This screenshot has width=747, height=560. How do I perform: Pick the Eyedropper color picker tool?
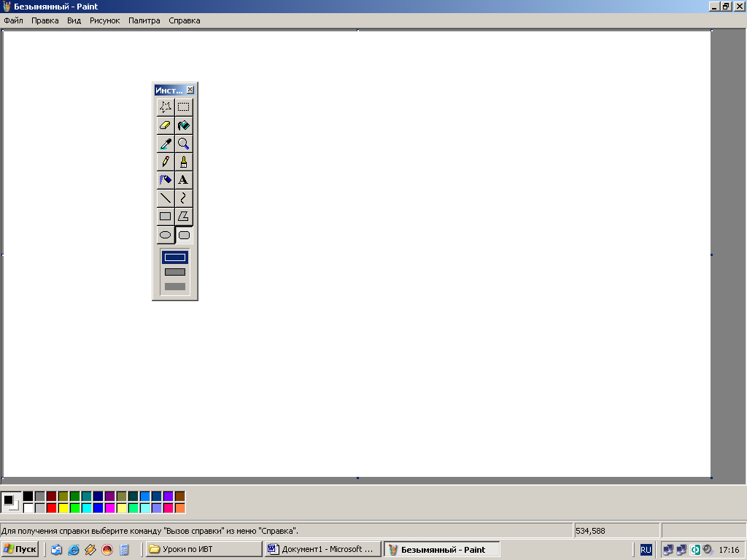(x=166, y=144)
